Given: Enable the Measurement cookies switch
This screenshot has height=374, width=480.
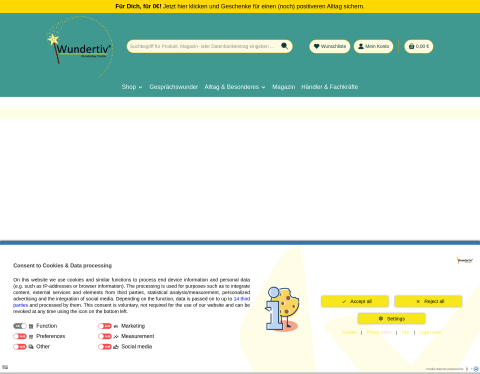Looking at the screenshot, I should pos(105,336).
